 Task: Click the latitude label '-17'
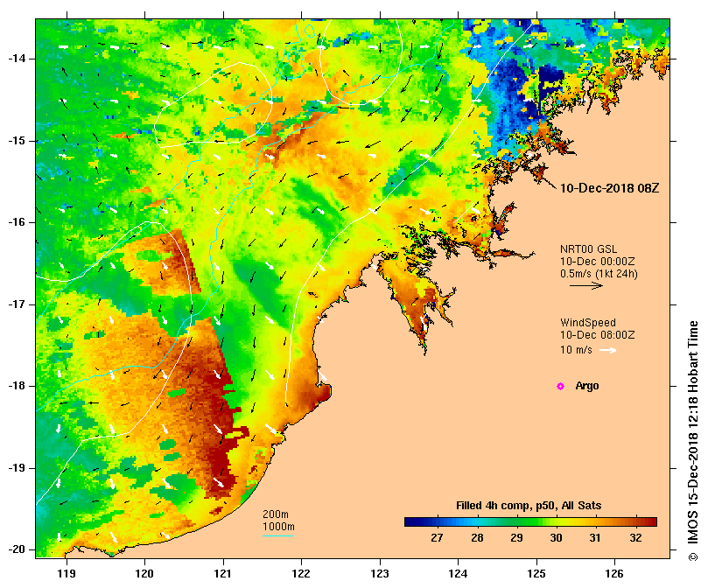pyautogui.click(x=17, y=304)
